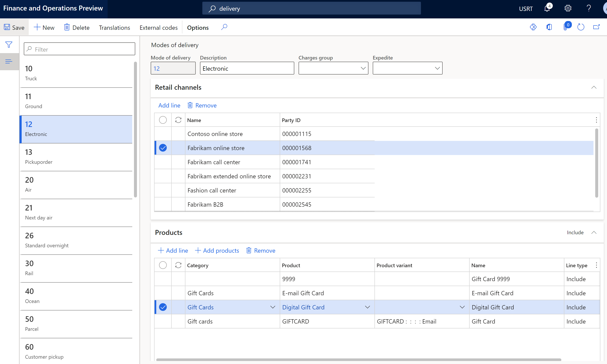Click the Add line button in Products
The image size is (607, 364).
173,251
